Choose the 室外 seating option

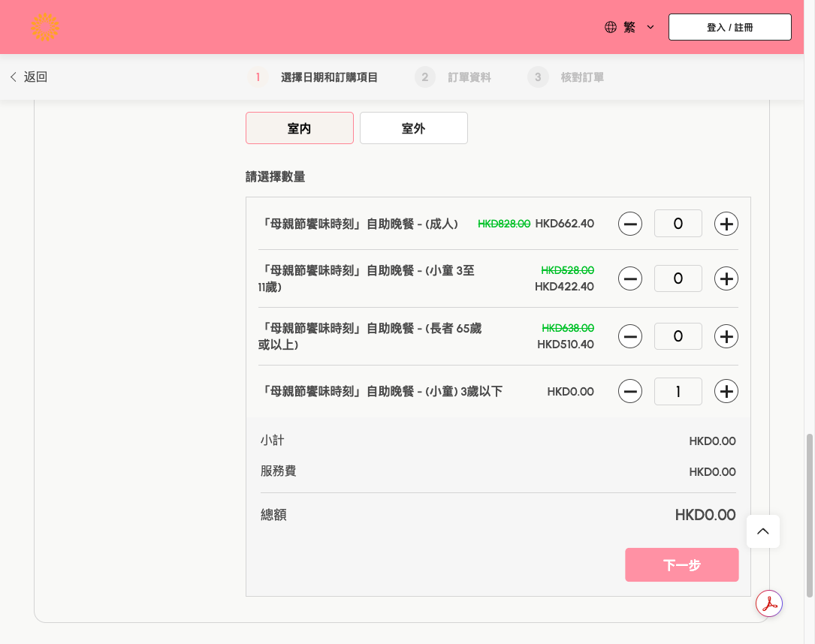pyautogui.click(x=414, y=128)
